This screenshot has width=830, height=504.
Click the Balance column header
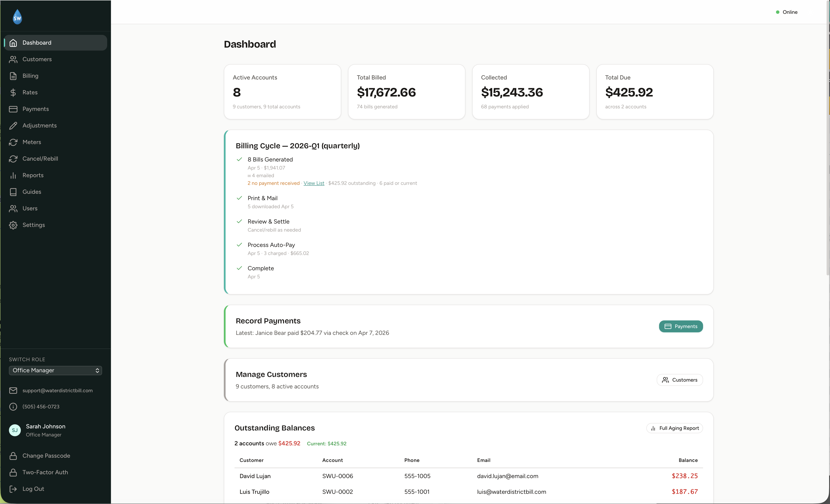click(x=688, y=460)
